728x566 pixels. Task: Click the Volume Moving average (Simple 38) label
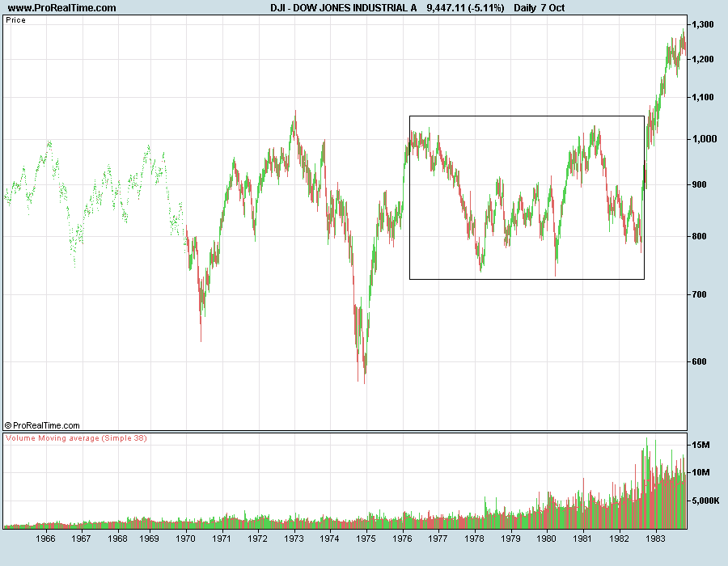[x=76, y=438]
